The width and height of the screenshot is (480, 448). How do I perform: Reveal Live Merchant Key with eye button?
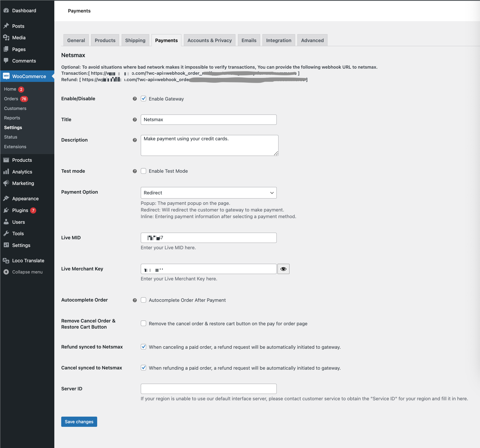pyautogui.click(x=283, y=269)
